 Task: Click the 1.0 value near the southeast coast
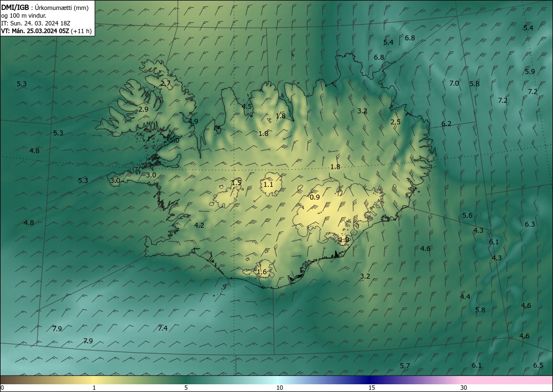coord(344,240)
